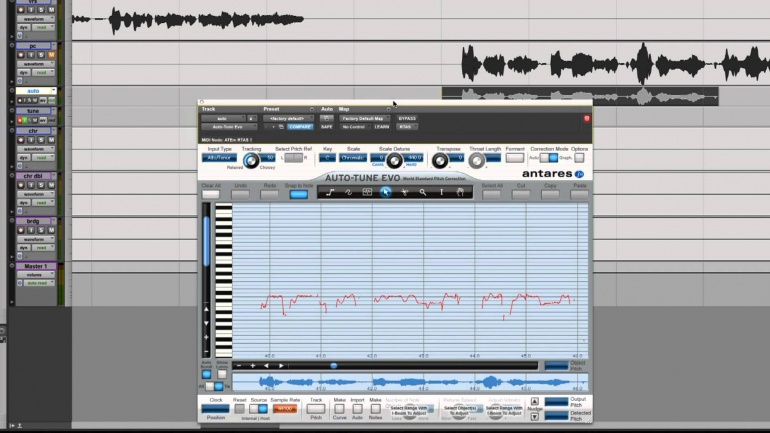Click the preset copy settings icon
This screenshot has height=433, width=770.
pos(281,127)
